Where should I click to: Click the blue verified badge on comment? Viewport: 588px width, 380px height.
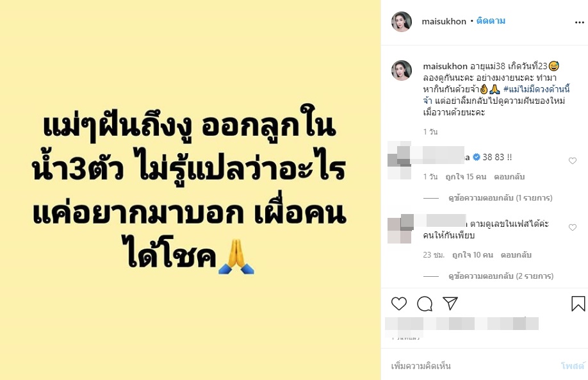(x=477, y=157)
